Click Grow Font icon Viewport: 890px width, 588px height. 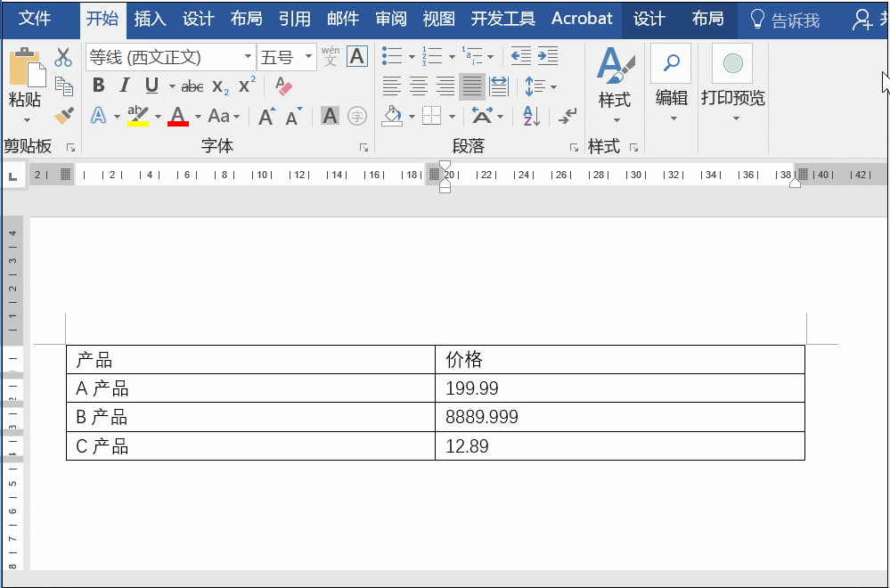point(266,117)
